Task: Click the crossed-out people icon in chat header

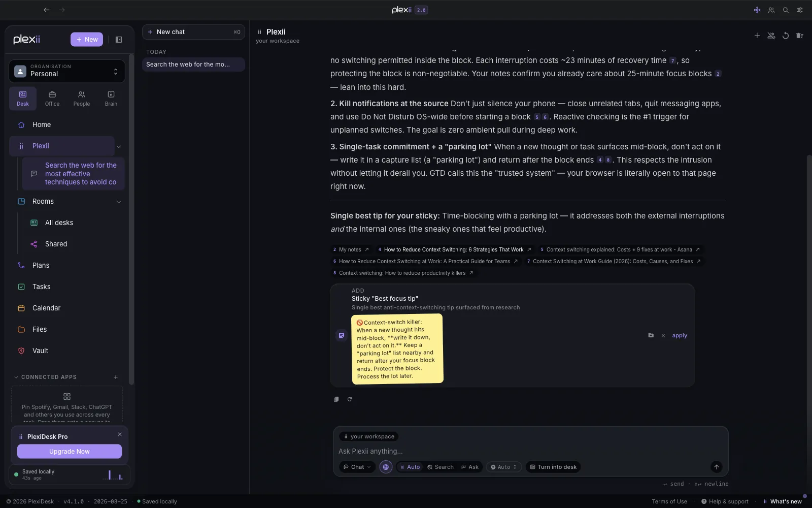Action: pos(771,36)
